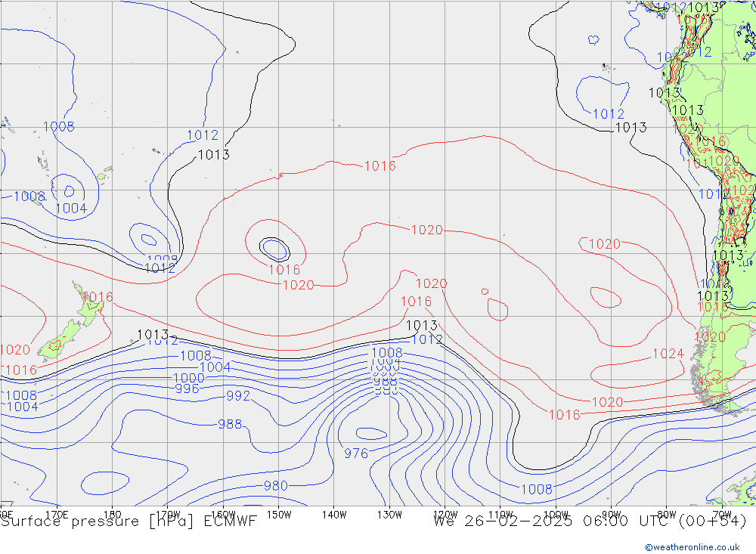Click the 150W longitude axis label

[279, 515]
